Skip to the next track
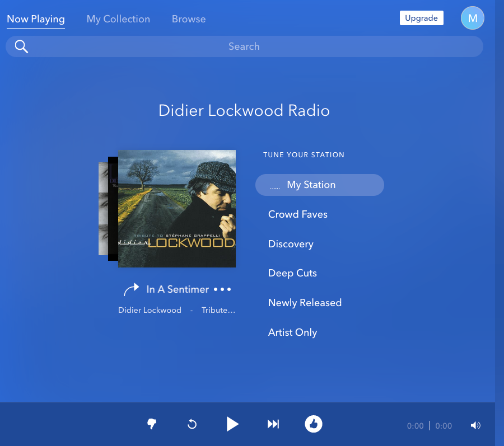Screen dimensions: 504x446 pos(273,424)
